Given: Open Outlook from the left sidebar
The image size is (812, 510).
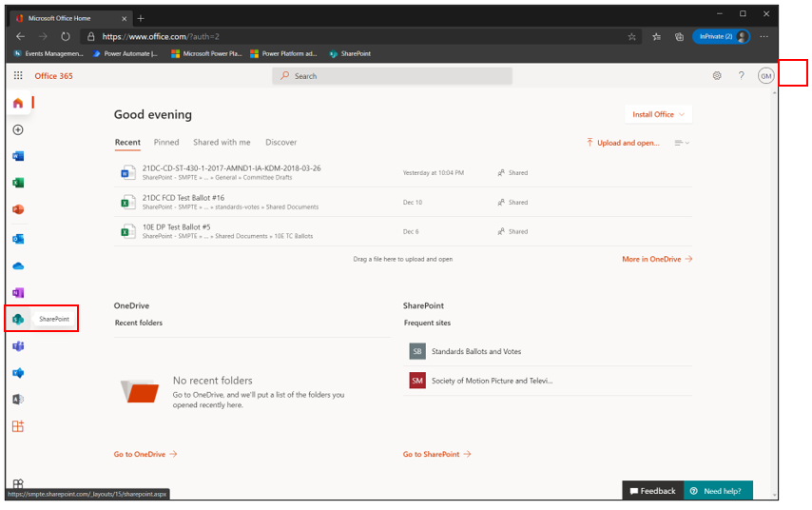Looking at the screenshot, I should tap(18, 239).
